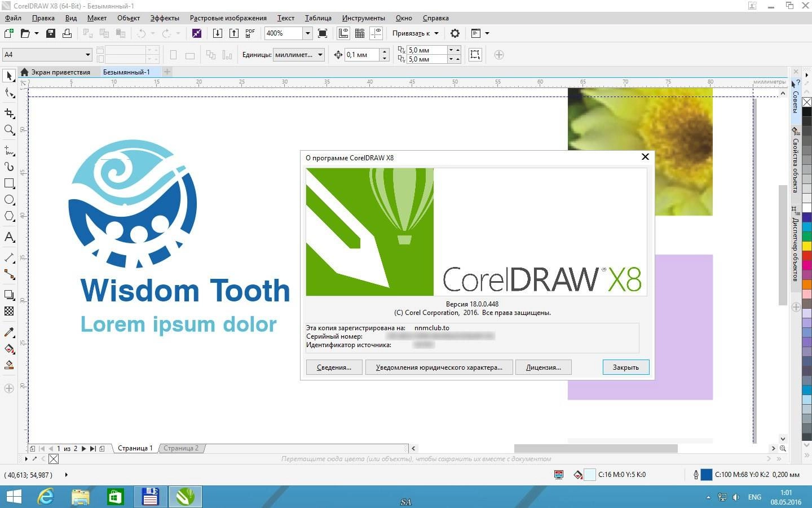Click the yellow swatch in color palette
The image size is (812, 508).
pos(807,246)
